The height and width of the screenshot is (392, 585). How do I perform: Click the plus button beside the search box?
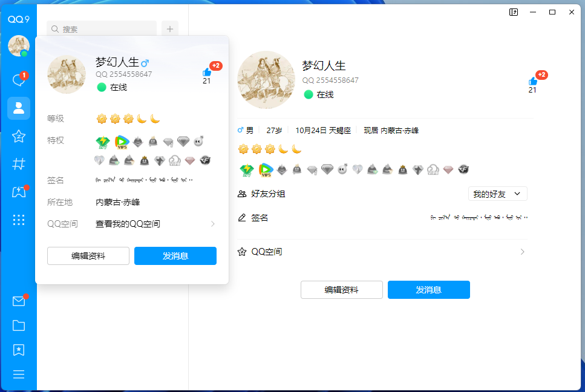[x=170, y=29]
